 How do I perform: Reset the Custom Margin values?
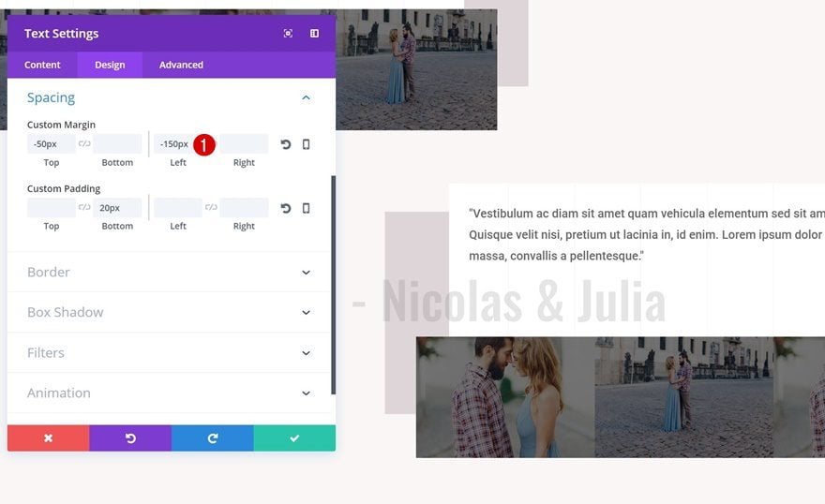pyautogui.click(x=285, y=144)
